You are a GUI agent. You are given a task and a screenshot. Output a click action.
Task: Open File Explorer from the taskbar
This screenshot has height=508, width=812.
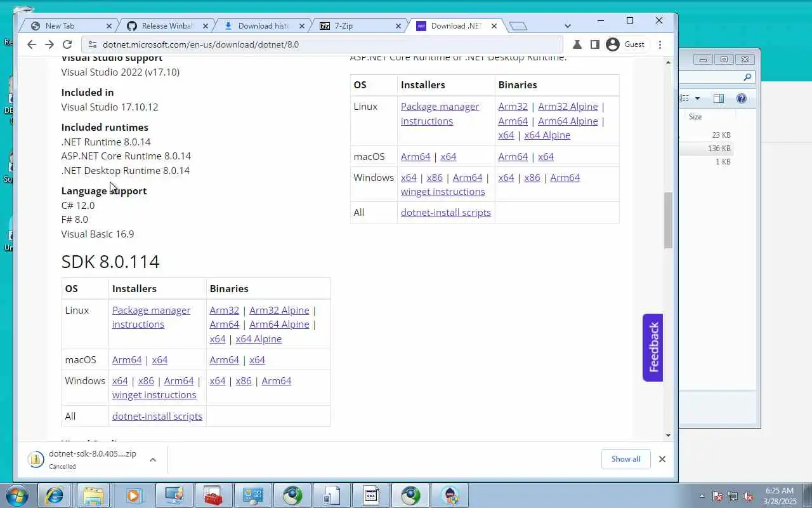click(93, 495)
